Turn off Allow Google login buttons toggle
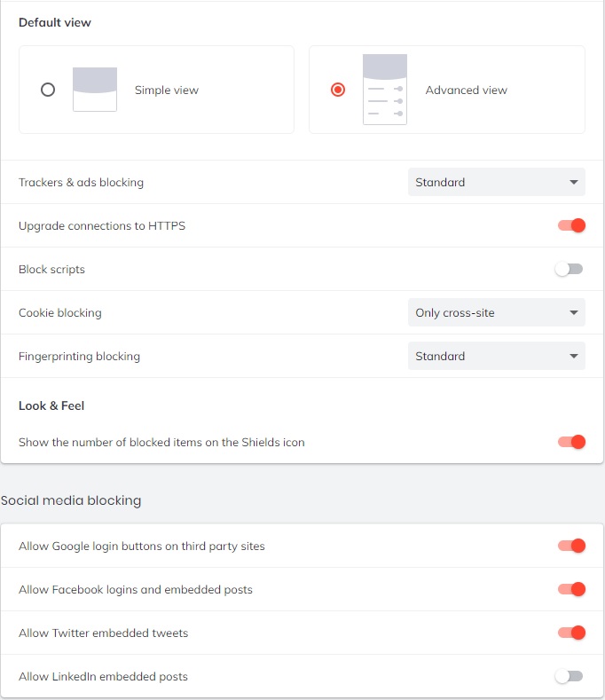Image resolution: width=605 pixels, height=700 pixels. 571,546
